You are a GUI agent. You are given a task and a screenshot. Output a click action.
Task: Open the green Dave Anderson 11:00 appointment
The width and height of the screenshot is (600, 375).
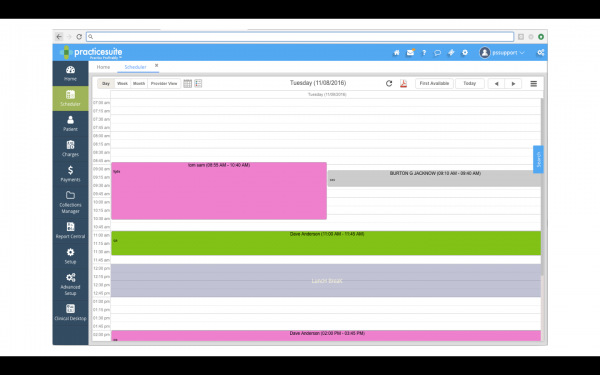[326, 243]
